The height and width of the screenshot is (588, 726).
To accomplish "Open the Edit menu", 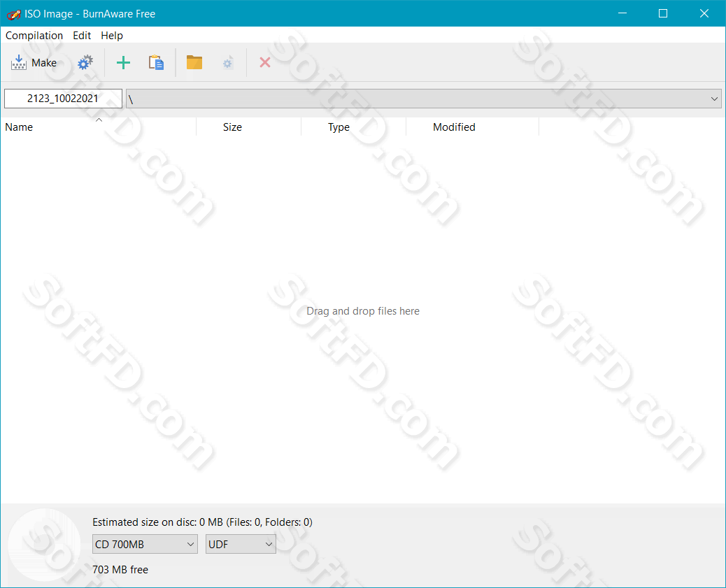I will point(82,36).
